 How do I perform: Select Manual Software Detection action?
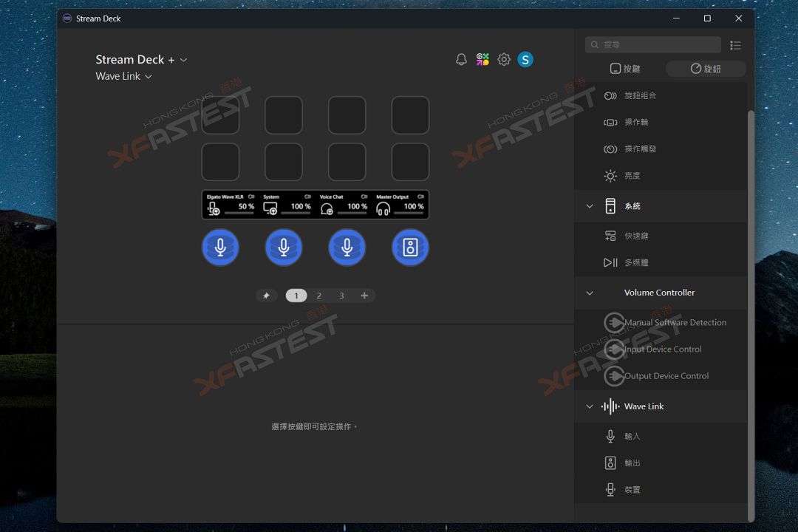661,322
